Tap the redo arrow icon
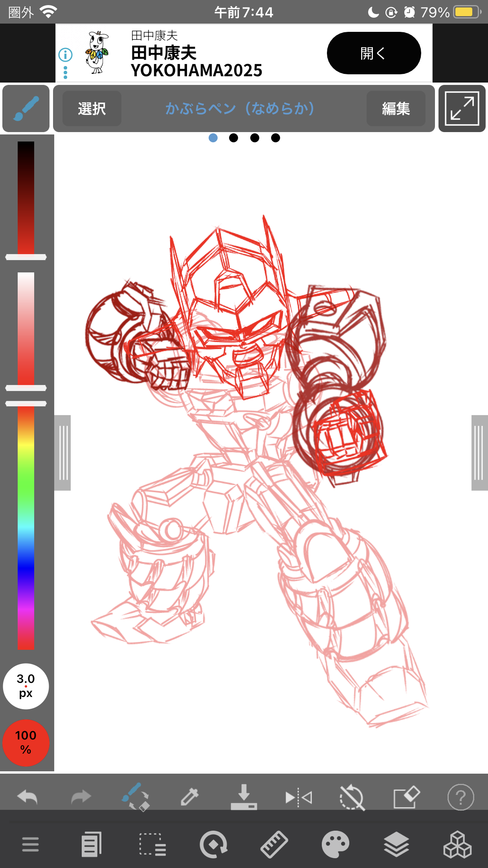Screen dimensions: 488x868 (x=81, y=797)
